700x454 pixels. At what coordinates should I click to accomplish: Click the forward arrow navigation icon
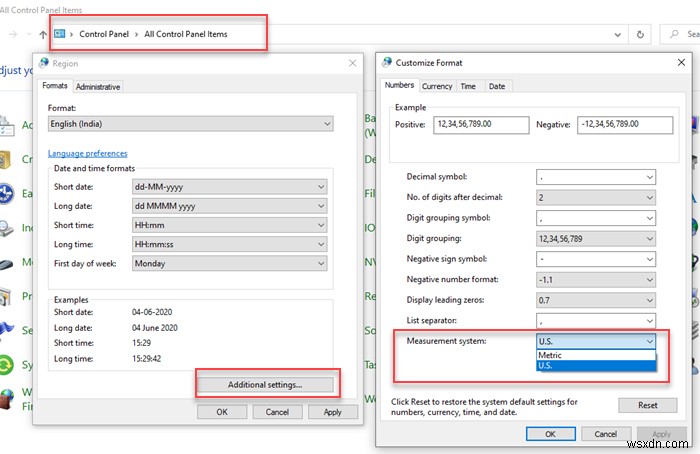(12, 34)
